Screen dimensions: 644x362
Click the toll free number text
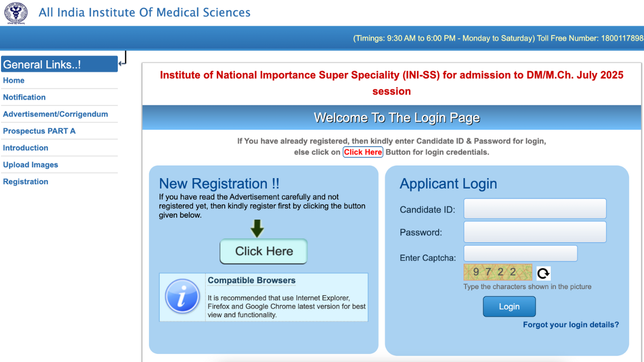click(x=590, y=38)
